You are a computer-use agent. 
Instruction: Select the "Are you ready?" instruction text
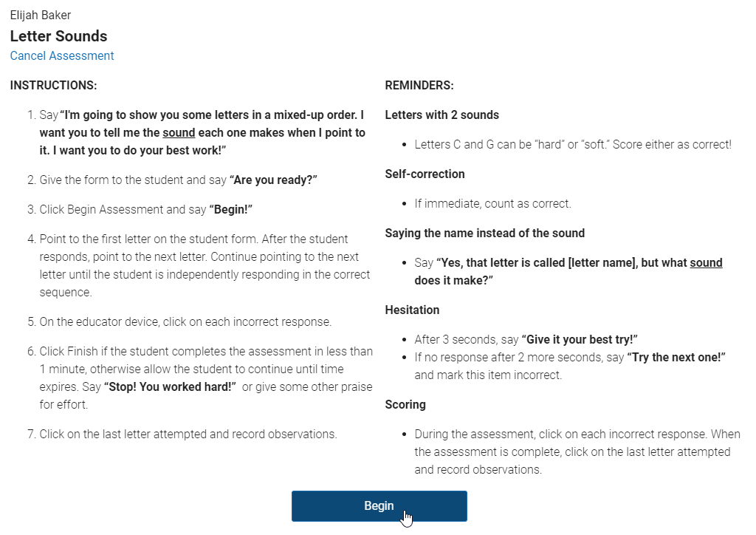(x=273, y=180)
